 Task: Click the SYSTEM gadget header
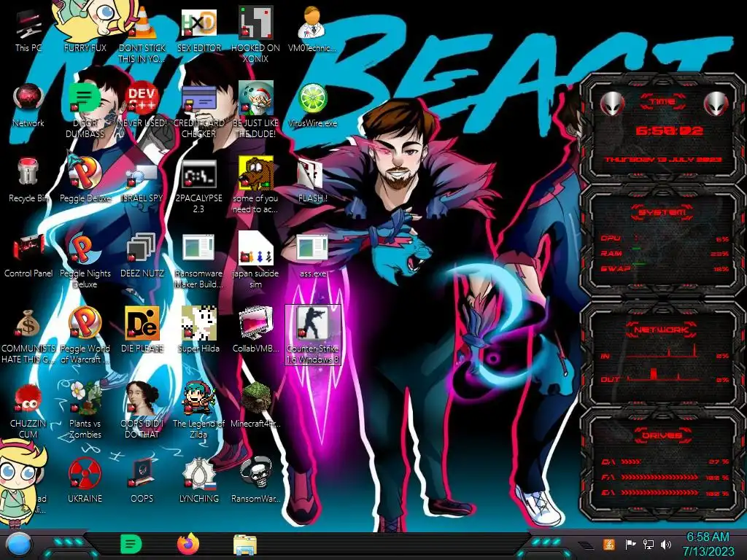coord(662,212)
